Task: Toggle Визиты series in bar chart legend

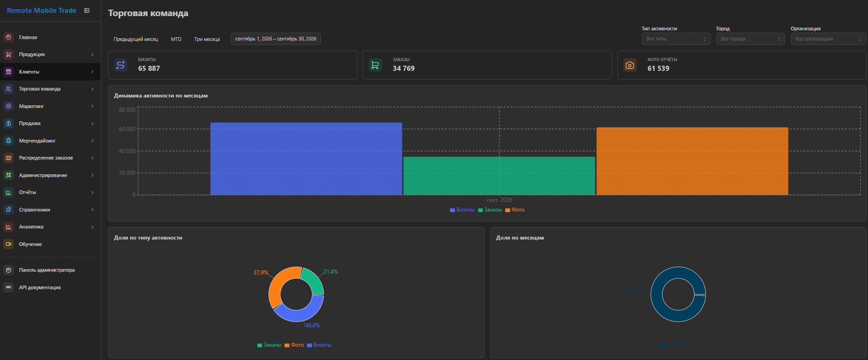Action: pos(462,210)
